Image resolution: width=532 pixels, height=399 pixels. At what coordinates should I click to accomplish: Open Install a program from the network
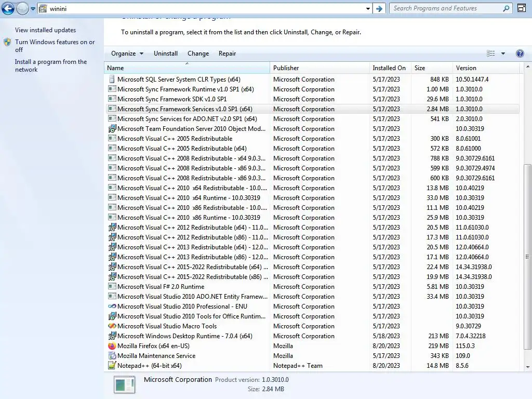50,65
